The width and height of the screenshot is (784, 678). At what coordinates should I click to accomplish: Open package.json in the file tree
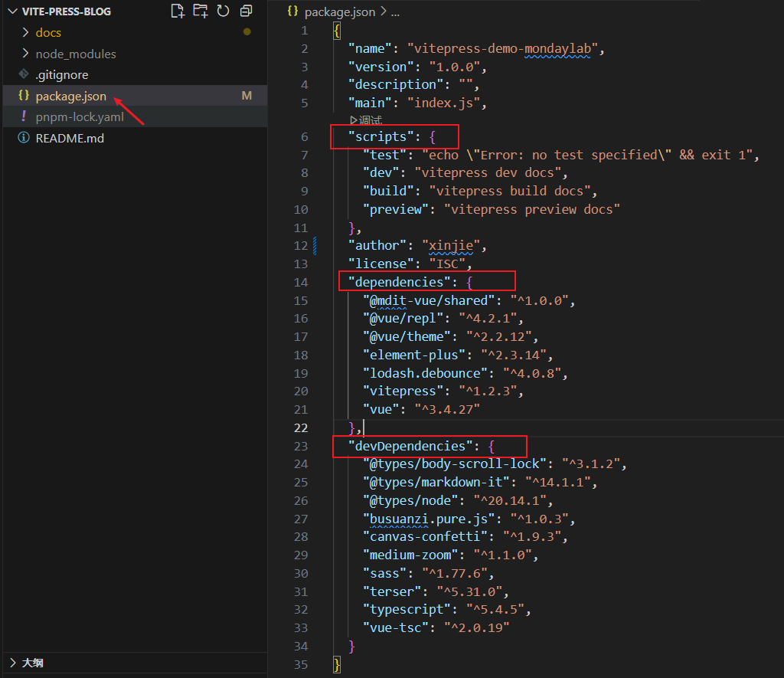tap(70, 97)
